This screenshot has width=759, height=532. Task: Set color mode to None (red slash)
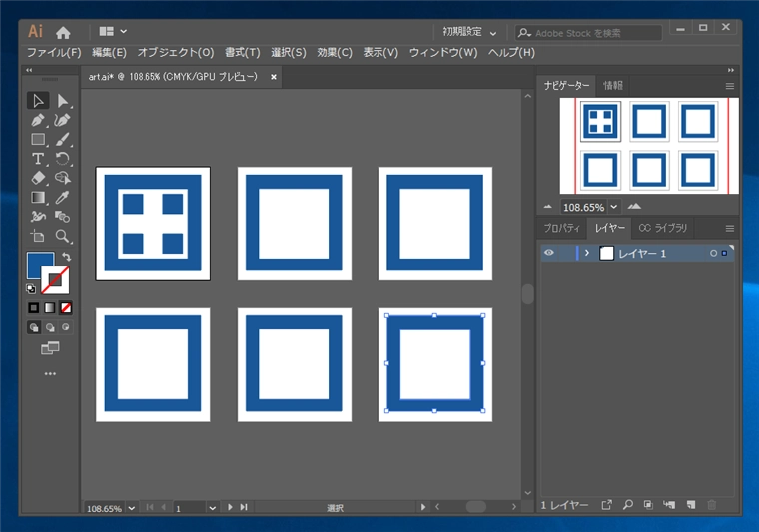click(x=66, y=308)
